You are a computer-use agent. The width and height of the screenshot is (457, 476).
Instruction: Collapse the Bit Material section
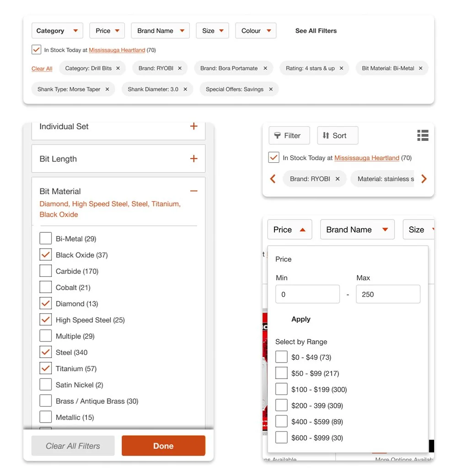194,191
